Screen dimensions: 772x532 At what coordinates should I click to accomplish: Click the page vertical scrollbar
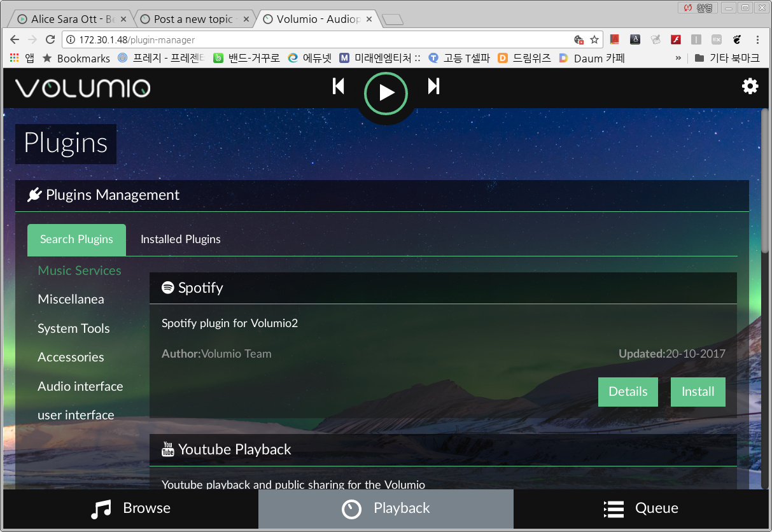tap(764, 181)
